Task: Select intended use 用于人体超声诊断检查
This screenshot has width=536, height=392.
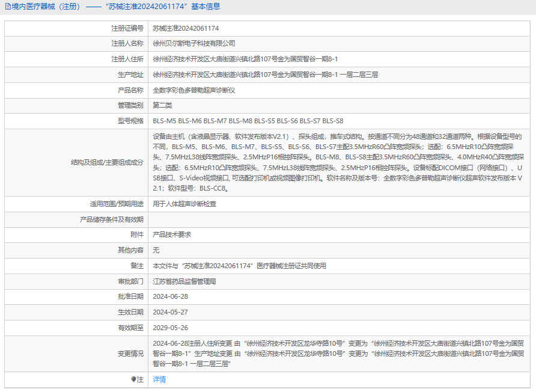Action: click(x=184, y=204)
